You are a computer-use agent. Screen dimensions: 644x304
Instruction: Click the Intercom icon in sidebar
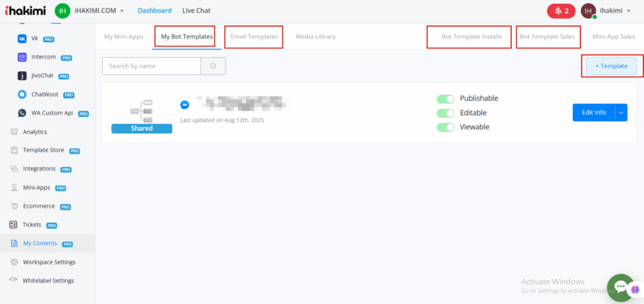click(x=22, y=57)
